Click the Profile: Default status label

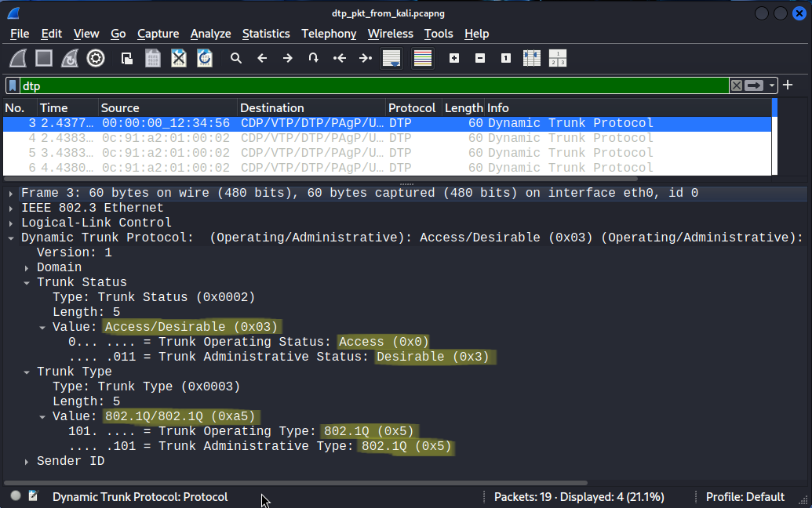click(x=745, y=497)
